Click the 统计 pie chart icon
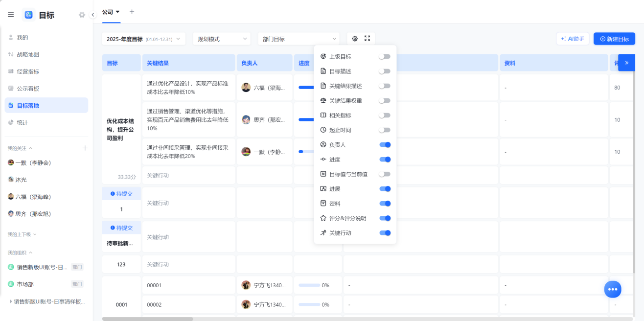The width and height of the screenshot is (644, 321). click(11, 122)
